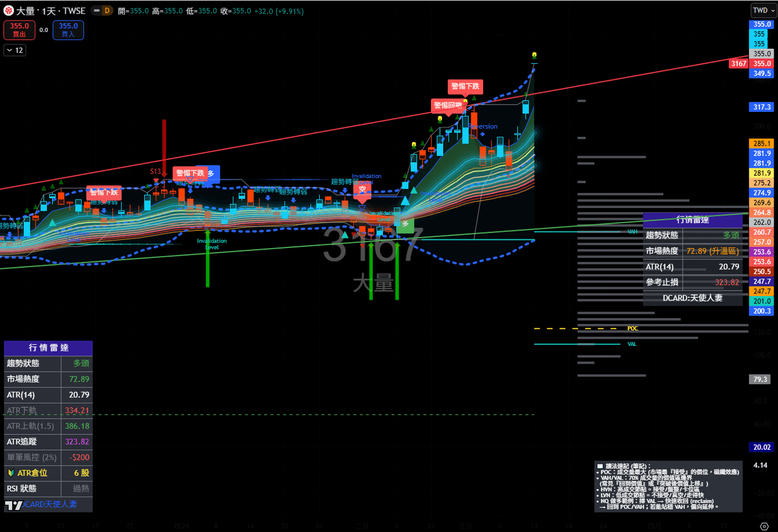Image resolution: width=778 pixels, height=532 pixels.
Task: Click the 讀法速記 (筆記) notes heading
Action: 624,465
